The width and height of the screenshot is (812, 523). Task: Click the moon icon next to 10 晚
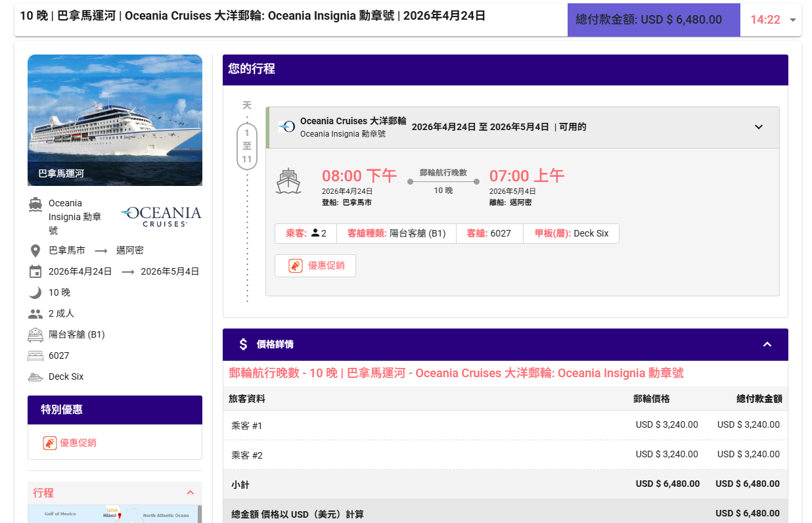35,292
